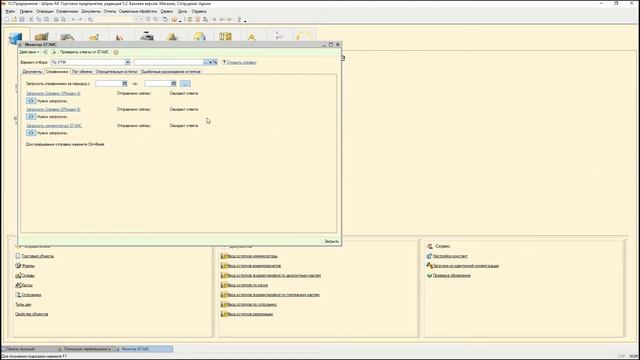
Task: Switch to Панель функций window tab
Action: click(29, 349)
